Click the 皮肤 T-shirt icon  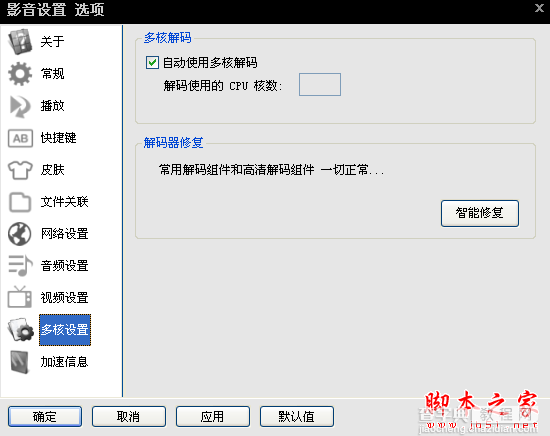tap(20, 170)
